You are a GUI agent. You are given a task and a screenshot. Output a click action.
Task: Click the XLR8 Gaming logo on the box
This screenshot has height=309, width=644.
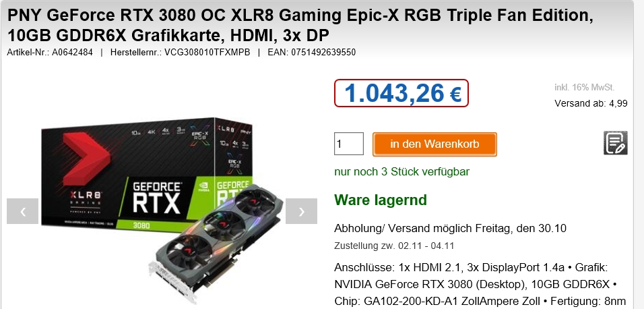pyautogui.click(x=85, y=199)
